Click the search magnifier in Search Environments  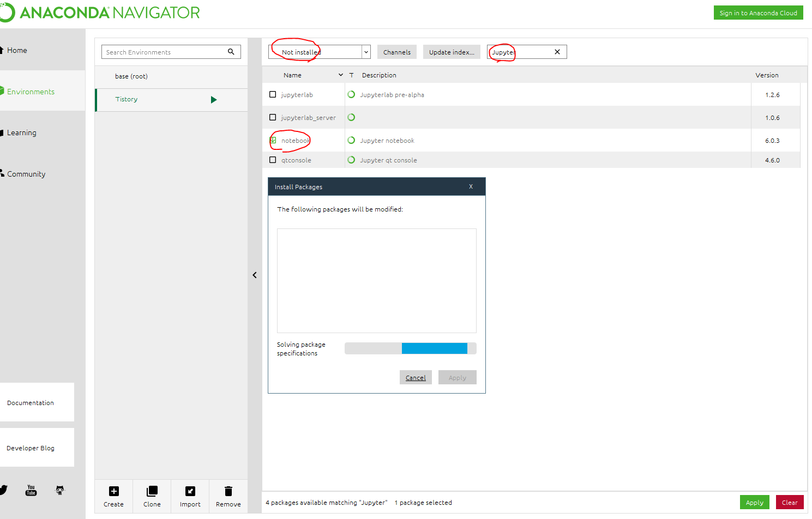pyautogui.click(x=231, y=52)
